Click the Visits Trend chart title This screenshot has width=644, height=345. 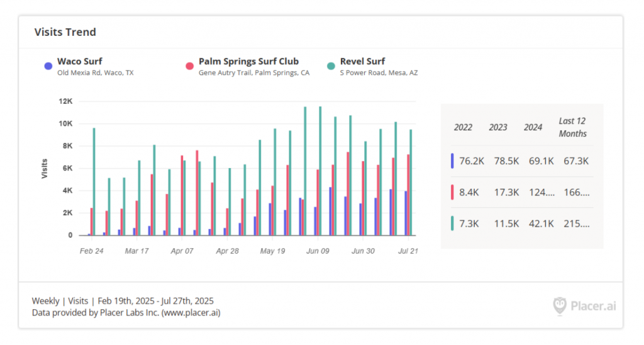click(x=65, y=32)
